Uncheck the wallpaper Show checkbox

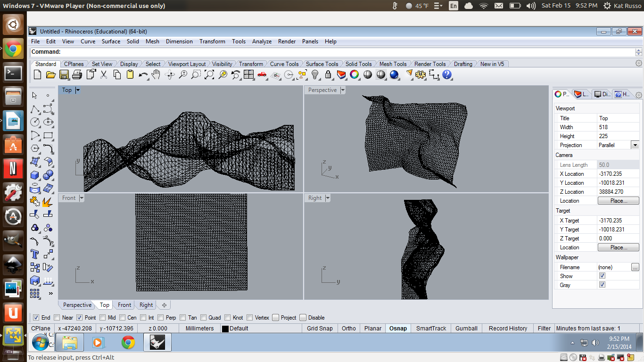pyautogui.click(x=602, y=276)
